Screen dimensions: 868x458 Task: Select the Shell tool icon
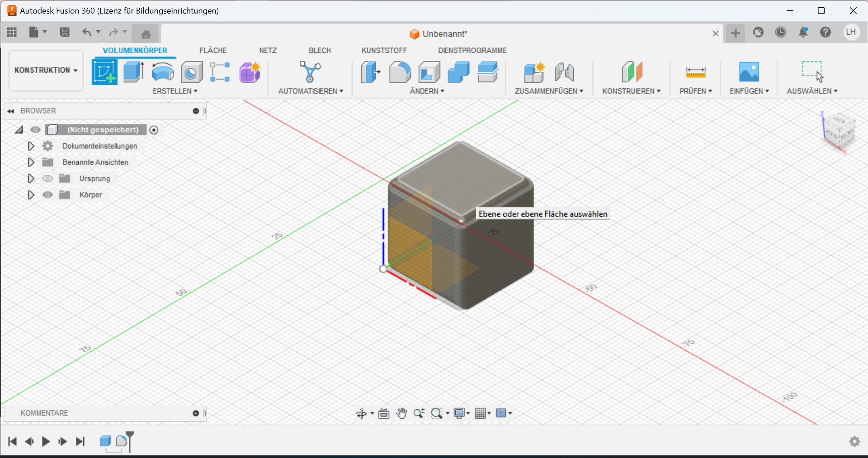[x=429, y=72]
